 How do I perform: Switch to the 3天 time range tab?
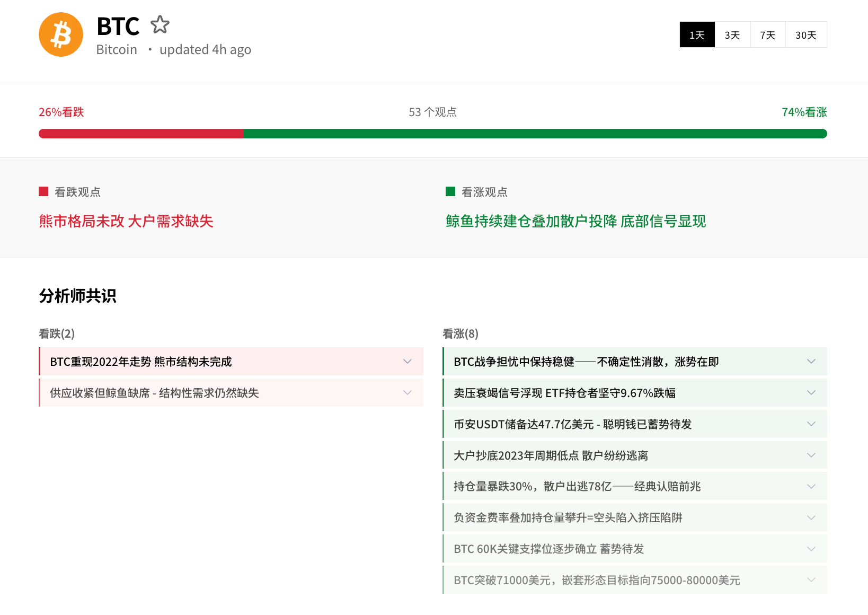pos(732,35)
